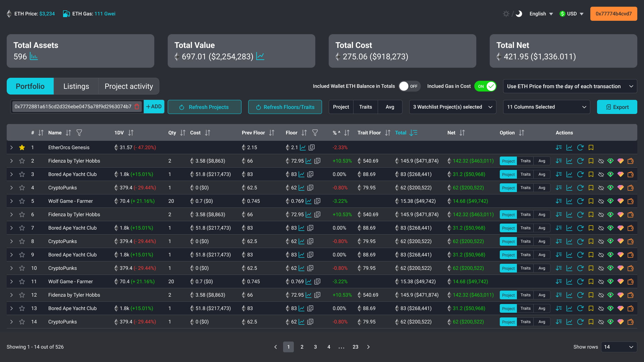Viewport: 644px width, 362px height.
Task: Click the wallet icon in Fidenza row 2
Action: 631,161
